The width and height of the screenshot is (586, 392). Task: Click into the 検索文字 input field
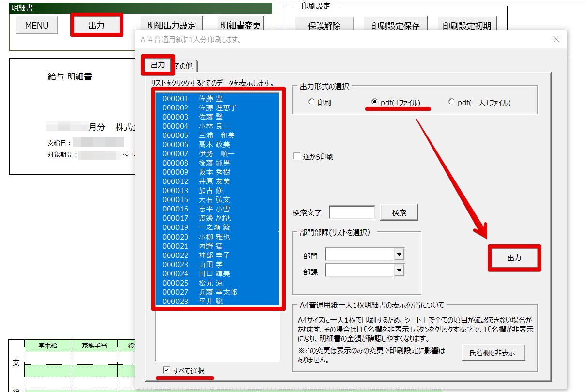(352, 212)
